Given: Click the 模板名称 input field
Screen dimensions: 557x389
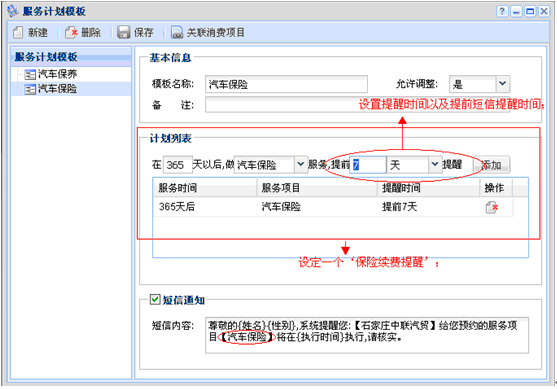Looking at the screenshot, I should click(286, 85).
